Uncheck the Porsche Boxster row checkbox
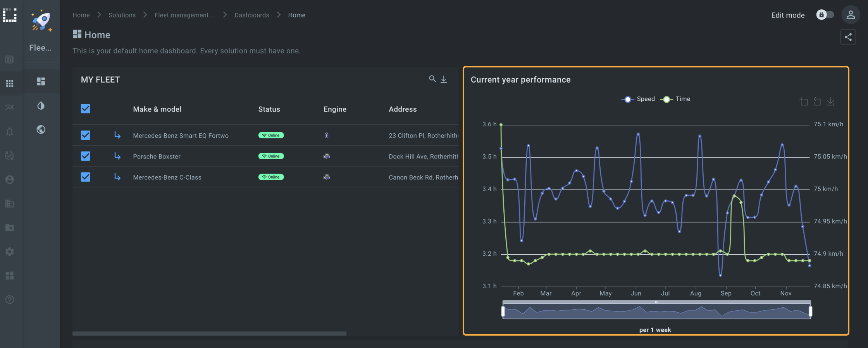This screenshot has width=868, height=348. pos(86,156)
